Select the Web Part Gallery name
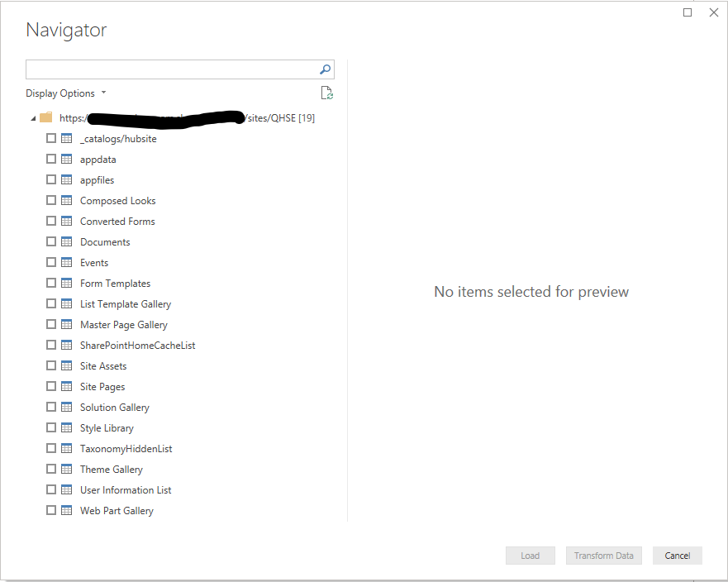This screenshot has height=582, width=728. click(117, 510)
